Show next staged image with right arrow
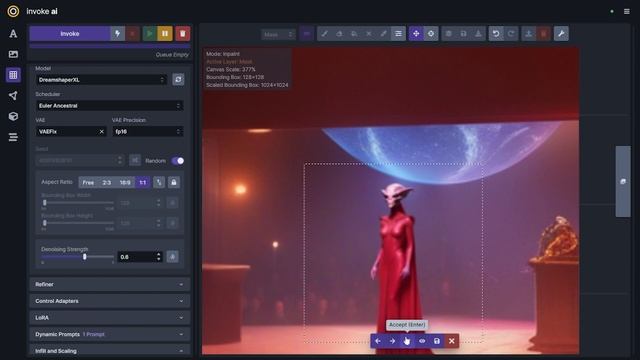The height and width of the screenshot is (360, 640). [x=392, y=341]
